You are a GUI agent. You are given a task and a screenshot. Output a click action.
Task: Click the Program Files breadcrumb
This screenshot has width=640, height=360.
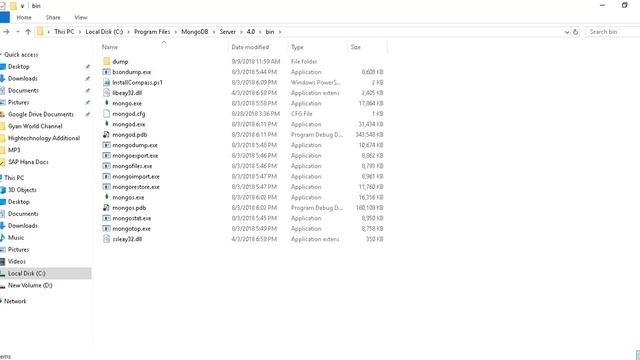(x=152, y=32)
